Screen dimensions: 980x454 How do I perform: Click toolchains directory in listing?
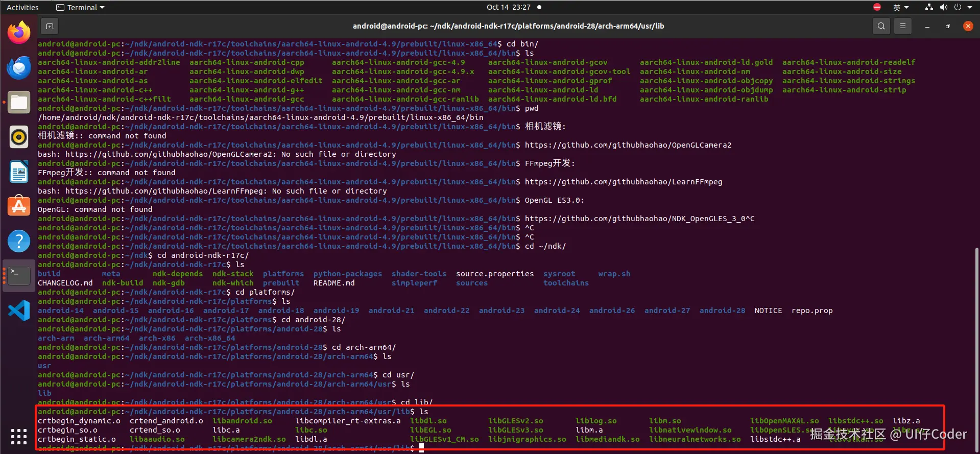(x=566, y=283)
